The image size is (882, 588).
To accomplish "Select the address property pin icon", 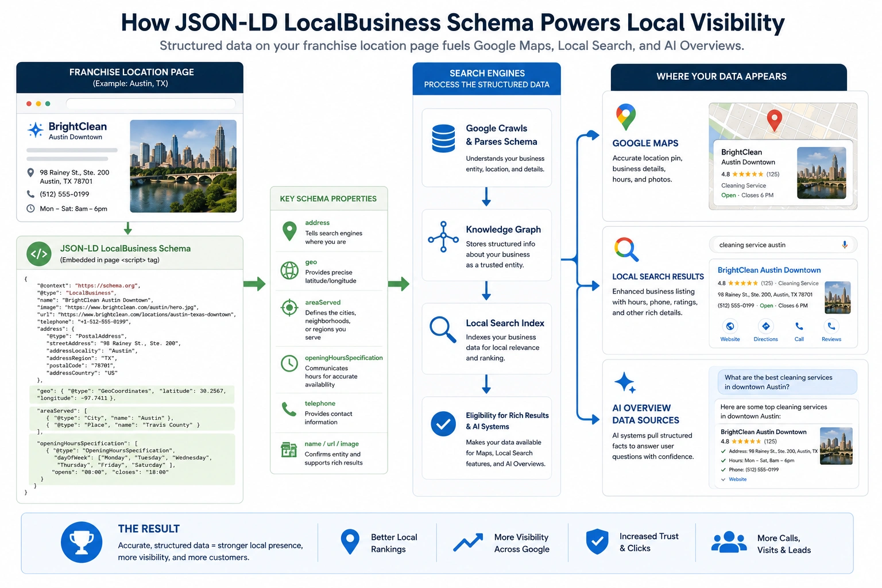I will click(x=289, y=231).
